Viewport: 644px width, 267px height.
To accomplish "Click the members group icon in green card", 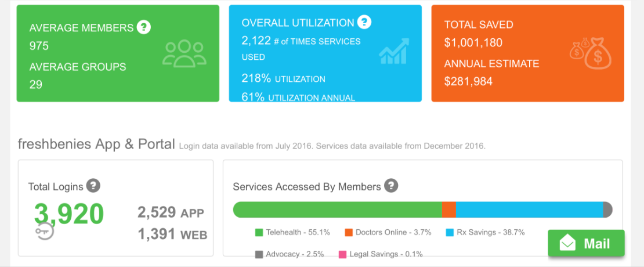I will [x=184, y=53].
